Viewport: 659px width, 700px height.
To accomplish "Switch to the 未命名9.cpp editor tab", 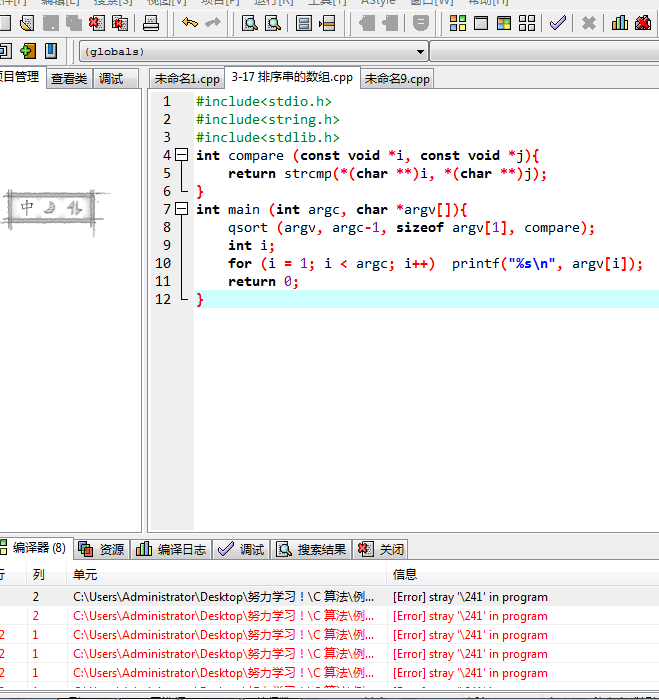I will (x=396, y=78).
